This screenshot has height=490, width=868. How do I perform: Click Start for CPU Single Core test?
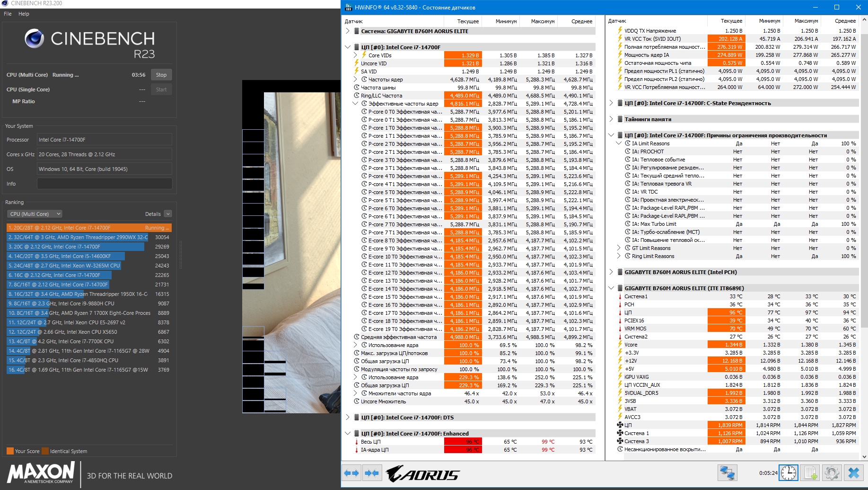(x=161, y=89)
